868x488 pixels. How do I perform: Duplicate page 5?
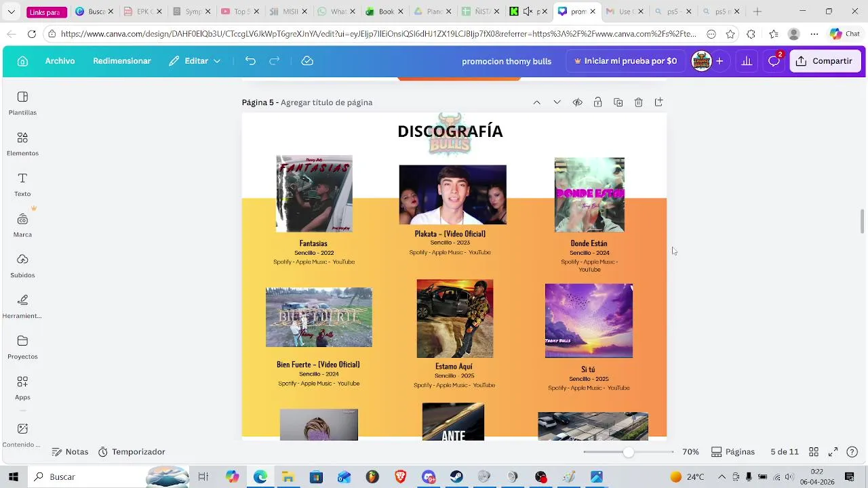618,102
